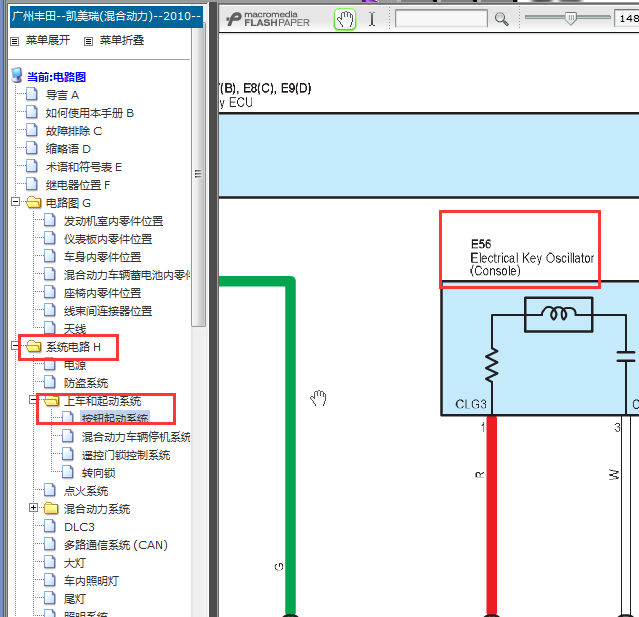The height and width of the screenshot is (617, 639).
Task: Open the 缩略语 D page
Action: [x=68, y=149]
